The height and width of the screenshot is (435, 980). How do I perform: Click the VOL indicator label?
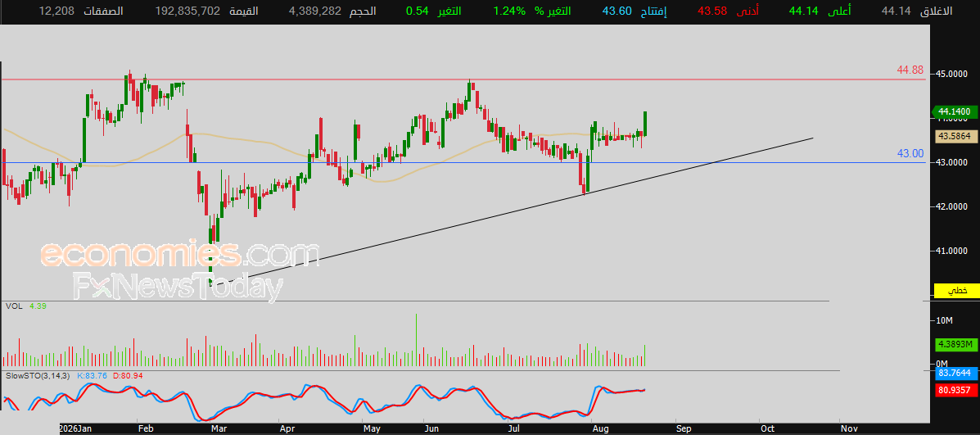[x=15, y=306]
